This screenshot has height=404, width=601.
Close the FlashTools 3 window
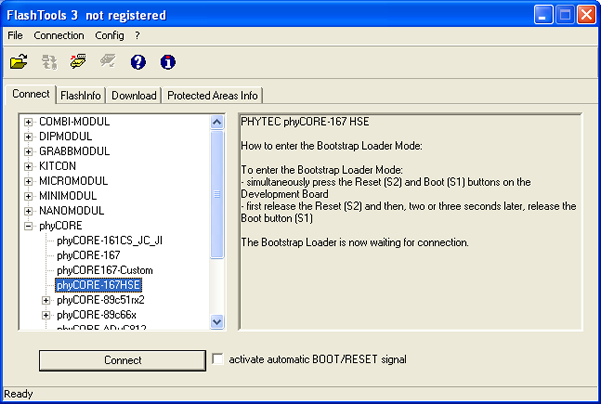click(x=587, y=15)
